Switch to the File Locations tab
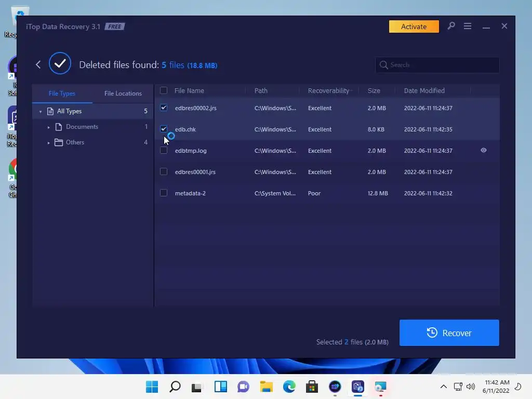532x399 pixels. pos(123,94)
